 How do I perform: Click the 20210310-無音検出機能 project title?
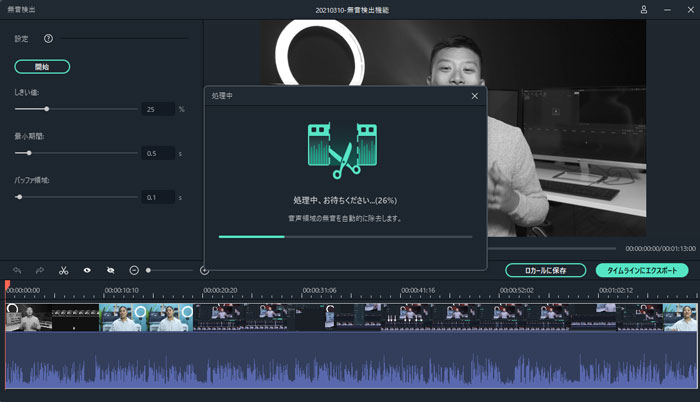tap(352, 10)
